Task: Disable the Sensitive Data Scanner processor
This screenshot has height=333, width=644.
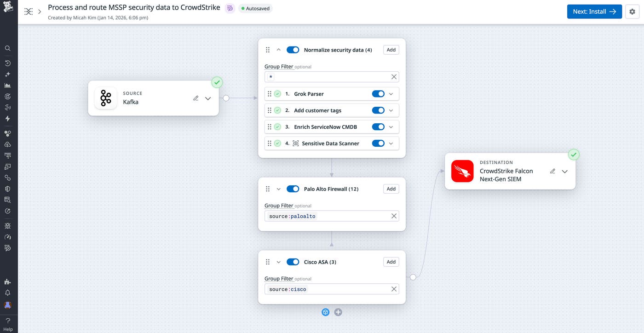Action: click(378, 143)
